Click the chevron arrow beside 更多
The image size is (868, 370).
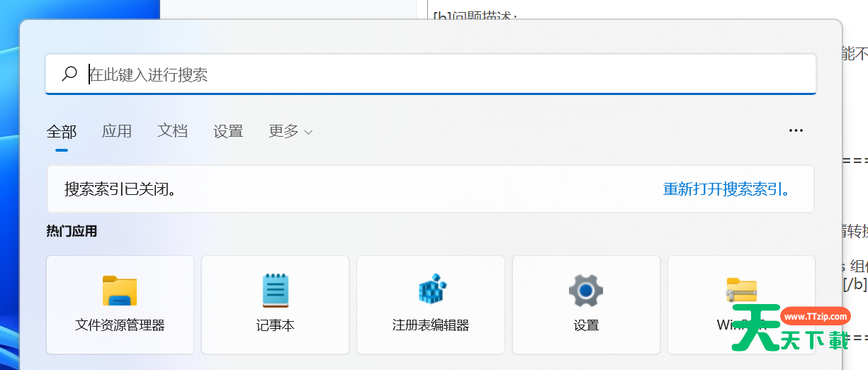tap(308, 132)
